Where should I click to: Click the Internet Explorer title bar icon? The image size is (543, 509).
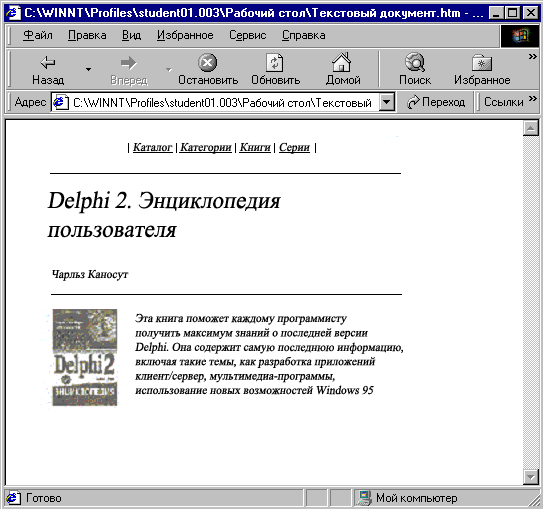13,13
